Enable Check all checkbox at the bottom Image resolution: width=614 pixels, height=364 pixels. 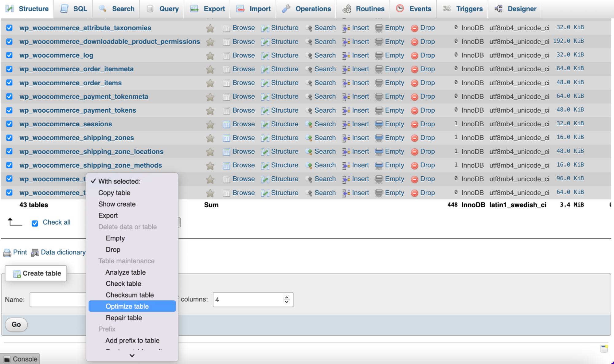coord(35,222)
